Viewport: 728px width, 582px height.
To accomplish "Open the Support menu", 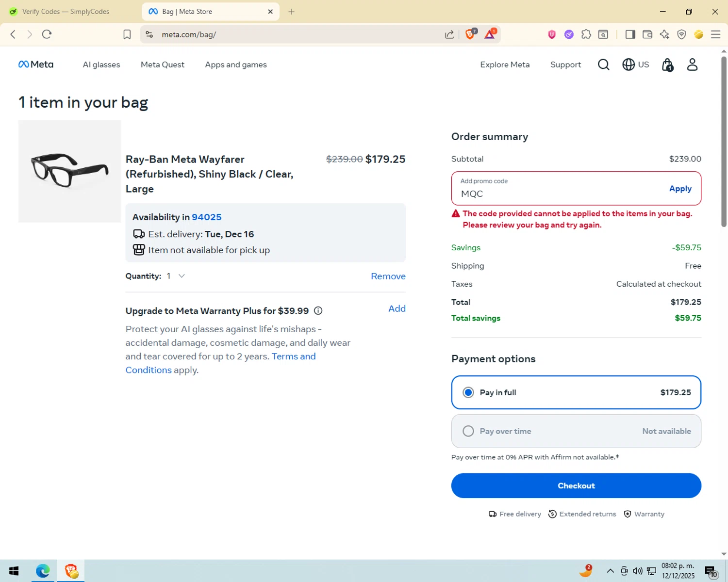I will pos(565,65).
